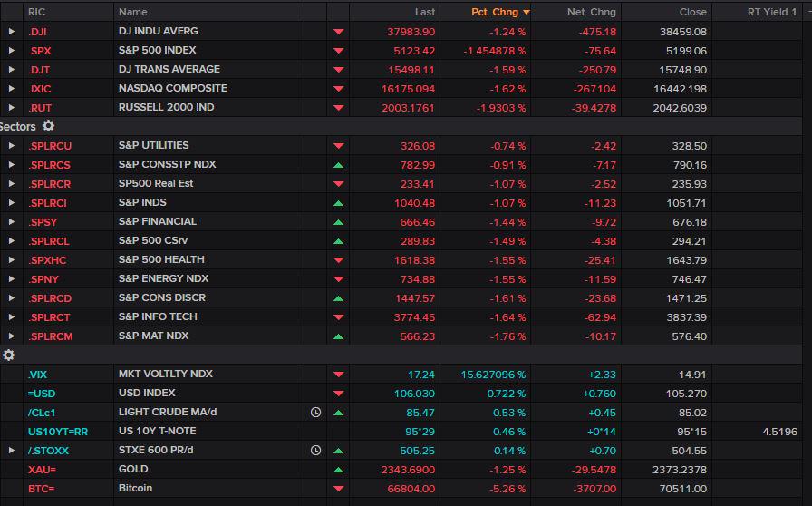The image size is (812, 506).
Task: Expand the .SPLRCU utilities row
Action: 12,146
